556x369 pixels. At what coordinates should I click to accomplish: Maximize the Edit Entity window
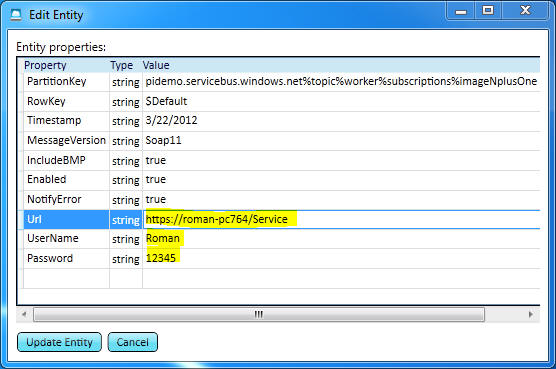[x=488, y=11]
